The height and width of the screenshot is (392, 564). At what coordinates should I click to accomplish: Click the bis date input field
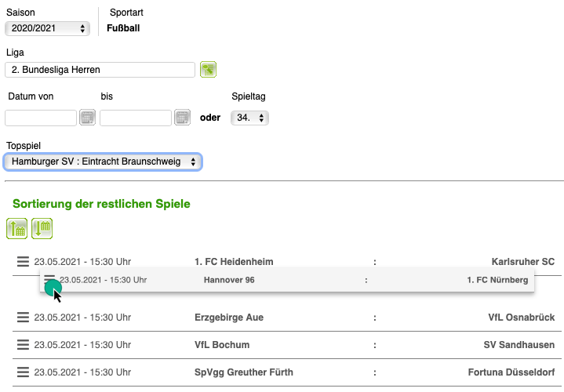(x=136, y=118)
